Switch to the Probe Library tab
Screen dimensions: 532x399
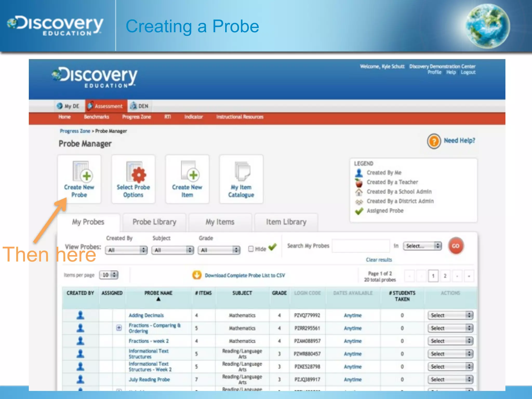coord(154,222)
